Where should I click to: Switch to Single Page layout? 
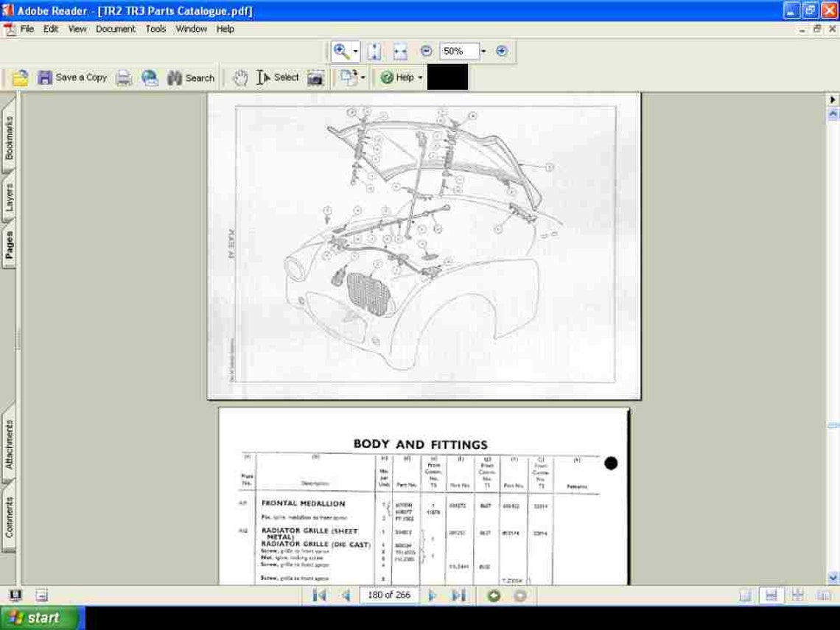745,595
